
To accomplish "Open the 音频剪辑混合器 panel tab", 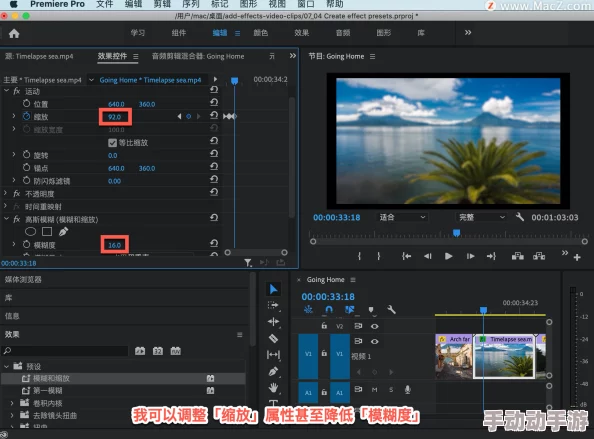I will tap(198, 56).
